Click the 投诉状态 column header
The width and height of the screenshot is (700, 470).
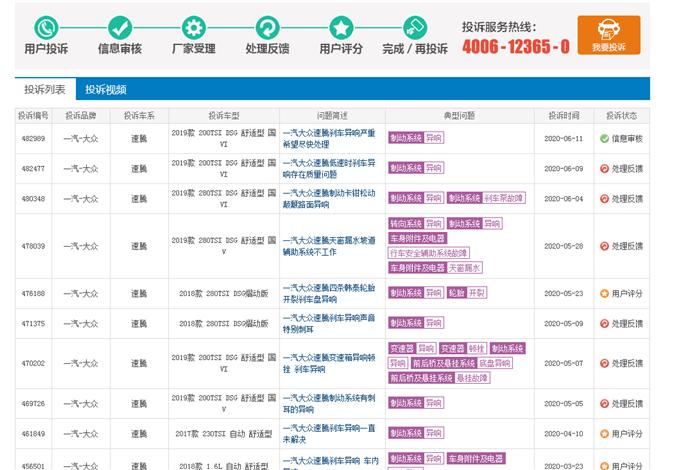click(x=621, y=116)
